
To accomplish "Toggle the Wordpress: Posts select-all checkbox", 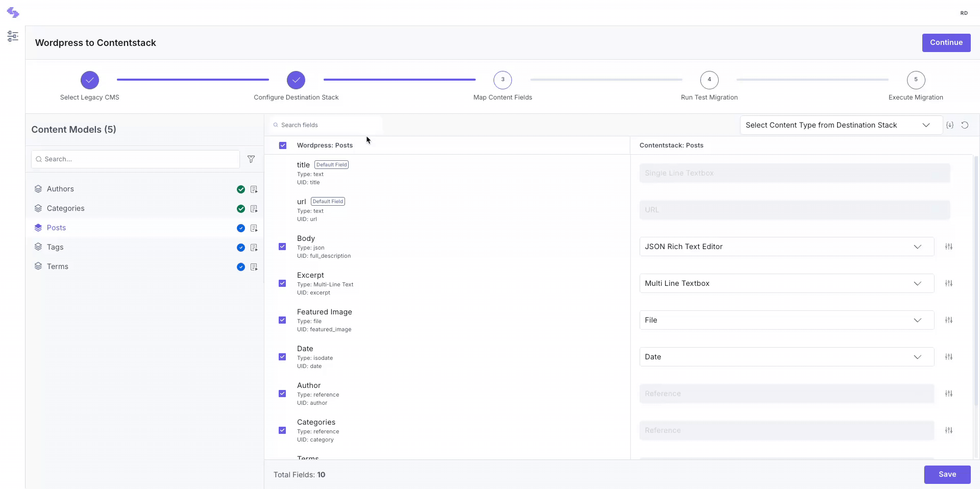I will pyautogui.click(x=283, y=145).
